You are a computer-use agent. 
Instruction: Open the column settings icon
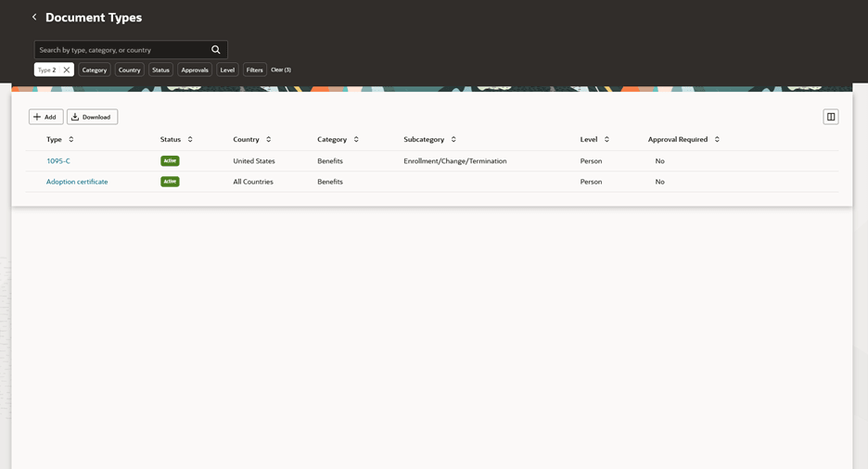pyautogui.click(x=830, y=117)
